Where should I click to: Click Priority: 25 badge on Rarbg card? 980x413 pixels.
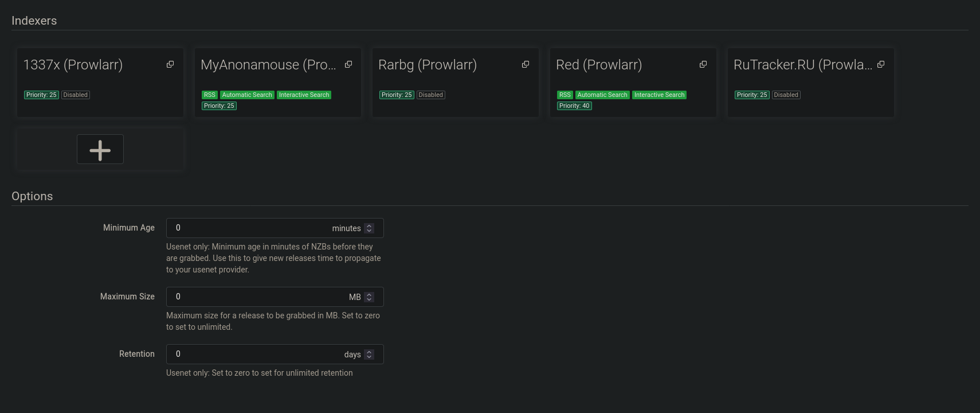(x=397, y=95)
